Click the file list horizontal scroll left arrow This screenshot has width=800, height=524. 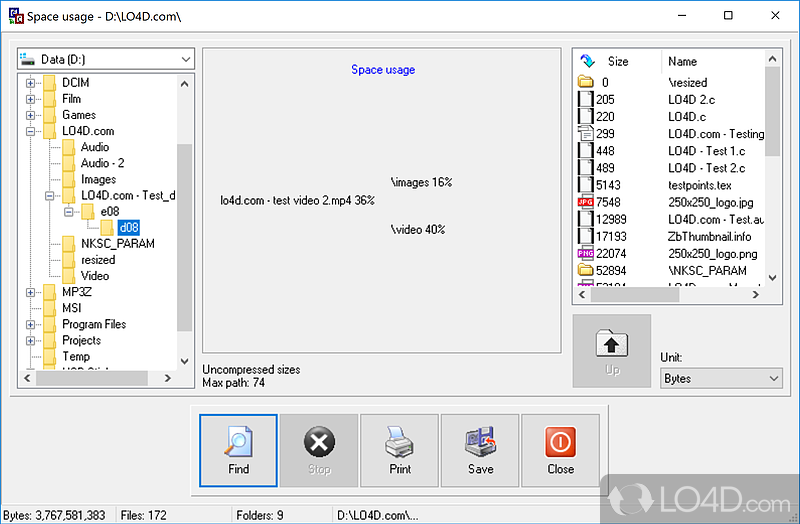[582, 295]
